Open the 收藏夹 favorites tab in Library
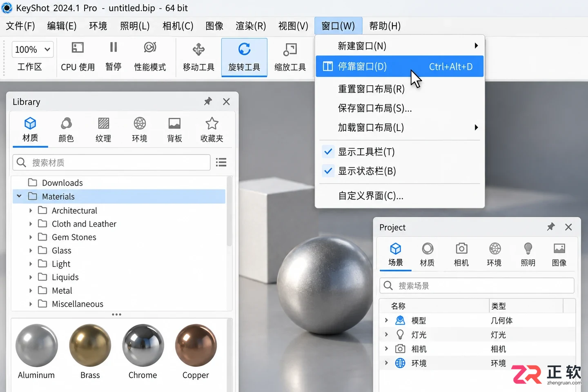This screenshot has width=588, height=392. (x=212, y=130)
